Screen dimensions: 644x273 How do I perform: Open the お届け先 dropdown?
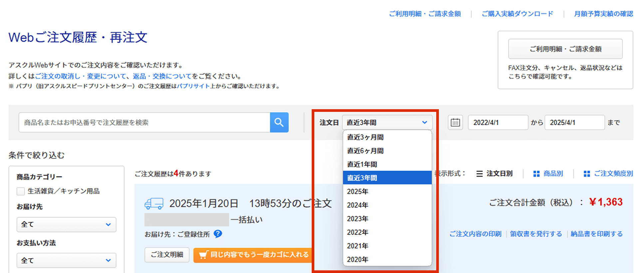(66, 224)
